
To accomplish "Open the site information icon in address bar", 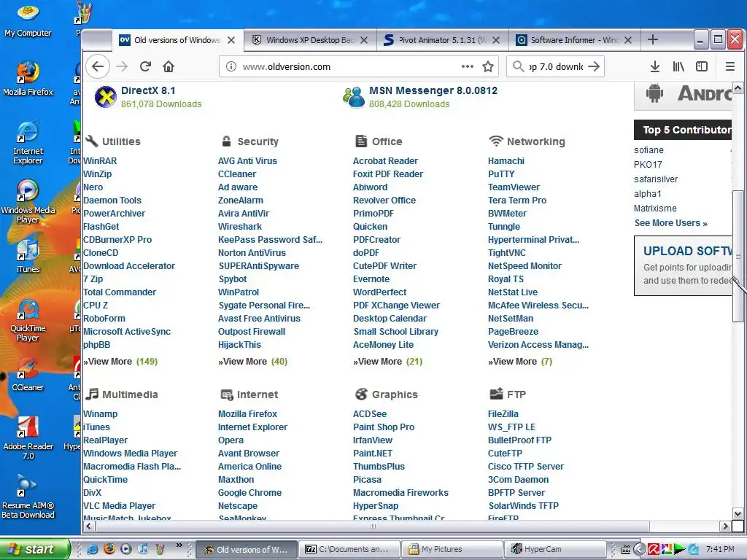I will coord(231,66).
